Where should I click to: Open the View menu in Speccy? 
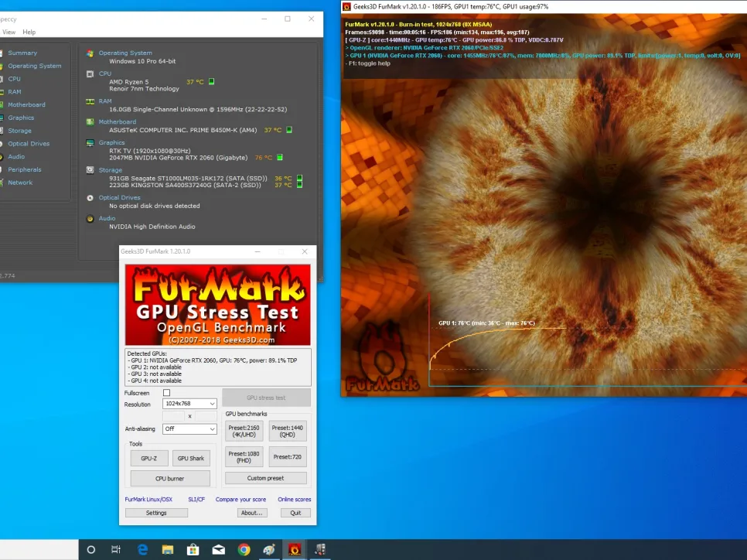click(9, 32)
